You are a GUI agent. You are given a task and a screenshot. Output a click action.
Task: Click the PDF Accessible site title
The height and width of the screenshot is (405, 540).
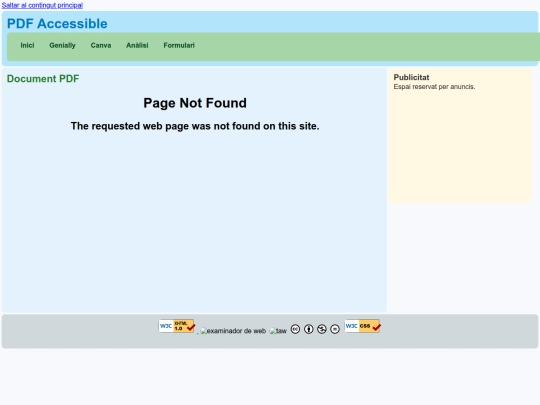click(x=57, y=24)
